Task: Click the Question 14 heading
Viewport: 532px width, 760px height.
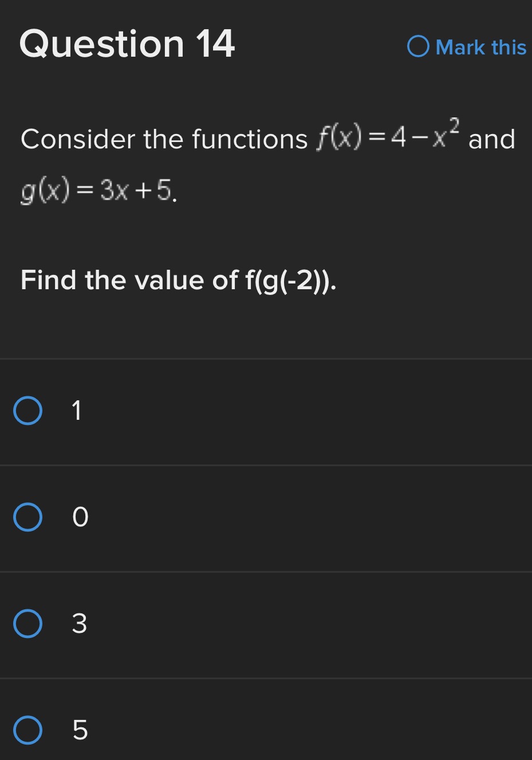Action: (127, 44)
